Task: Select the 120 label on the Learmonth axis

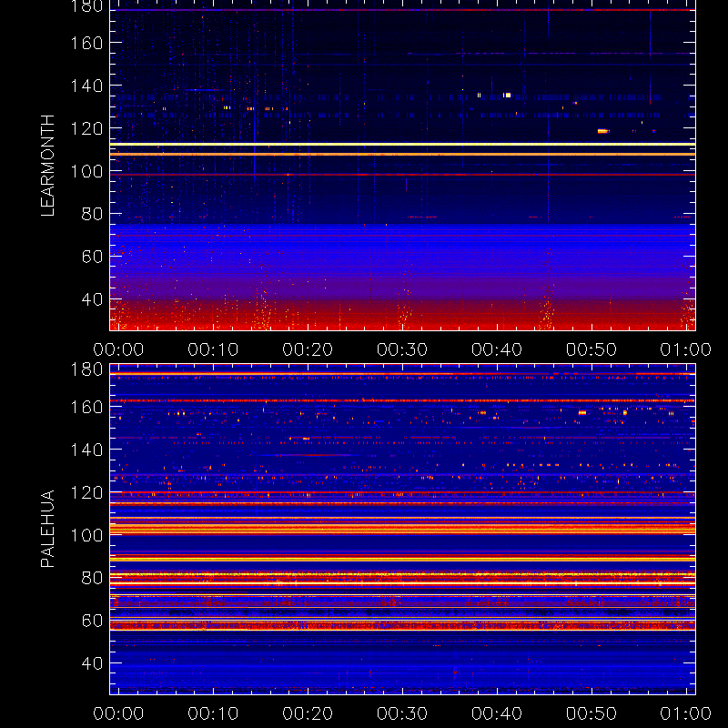Action: click(86, 128)
